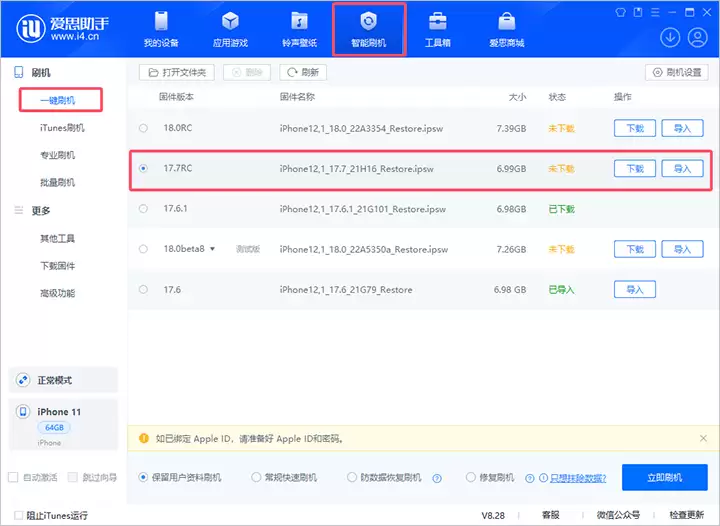The width and height of the screenshot is (720, 526).
Task: Click 检查更新 in the status bar
Action: (x=686, y=515)
